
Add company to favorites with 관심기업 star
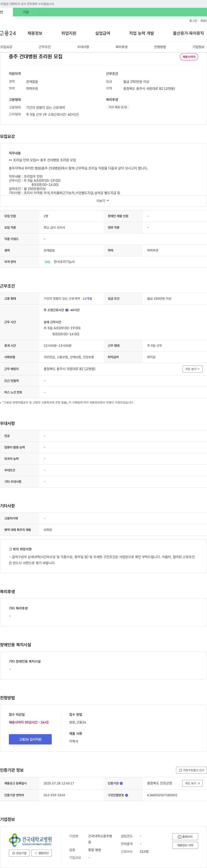pos(19,853)
